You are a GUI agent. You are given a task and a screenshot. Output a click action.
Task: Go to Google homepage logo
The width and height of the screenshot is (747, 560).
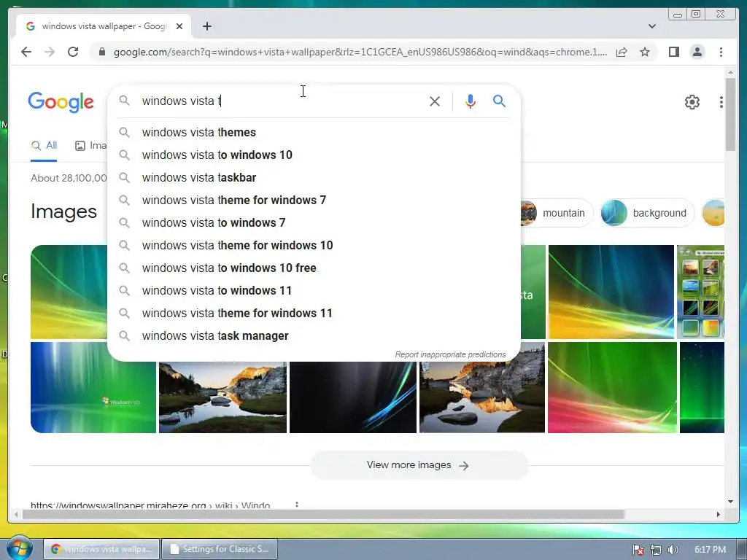(x=61, y=102)
